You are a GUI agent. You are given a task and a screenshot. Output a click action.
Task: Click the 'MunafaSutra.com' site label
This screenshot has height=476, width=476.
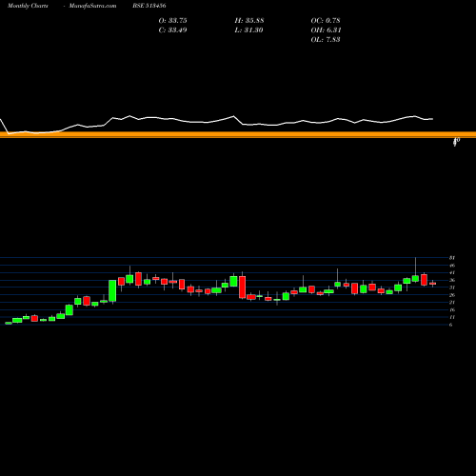coord(92,6)
